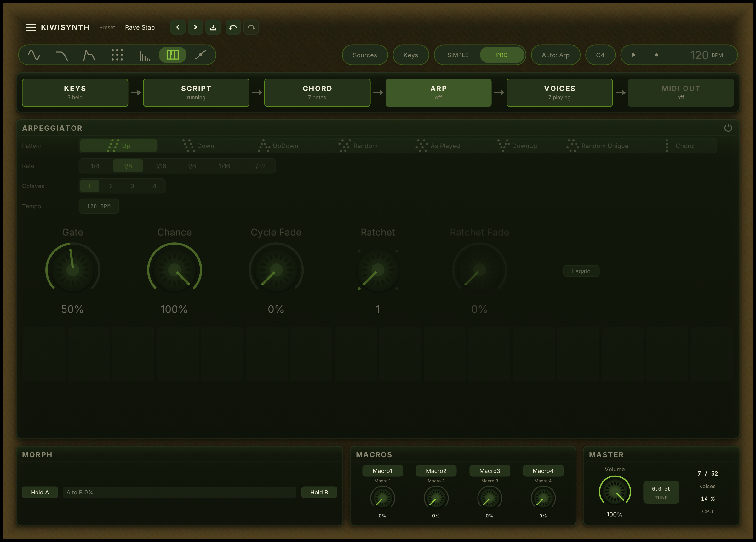Select the MIDI OUT stage tab
Image resolution: width=756 pixels, height=542 pixels.
pyautogui.click(x=681, y=92)
